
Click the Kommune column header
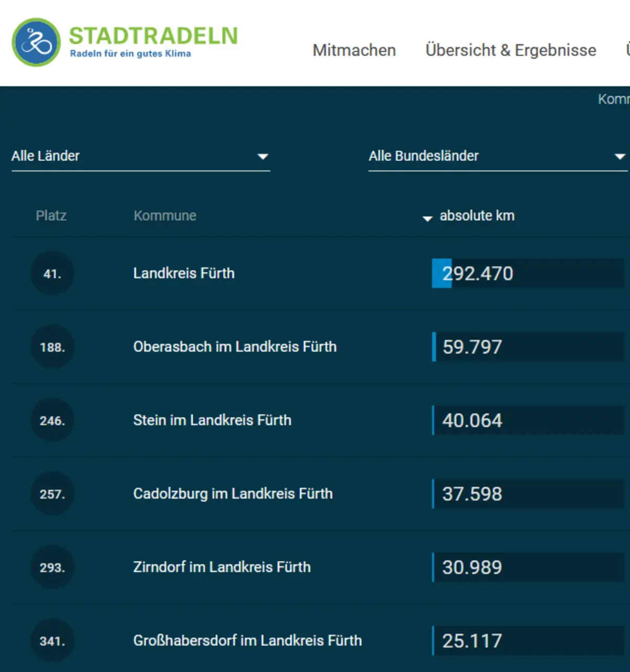pyautogui.click(x=165, y=216)
